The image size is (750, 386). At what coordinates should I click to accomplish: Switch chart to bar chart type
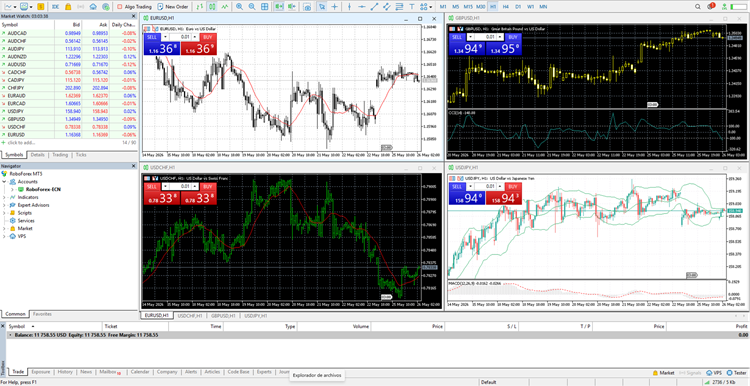click(199, 7)
